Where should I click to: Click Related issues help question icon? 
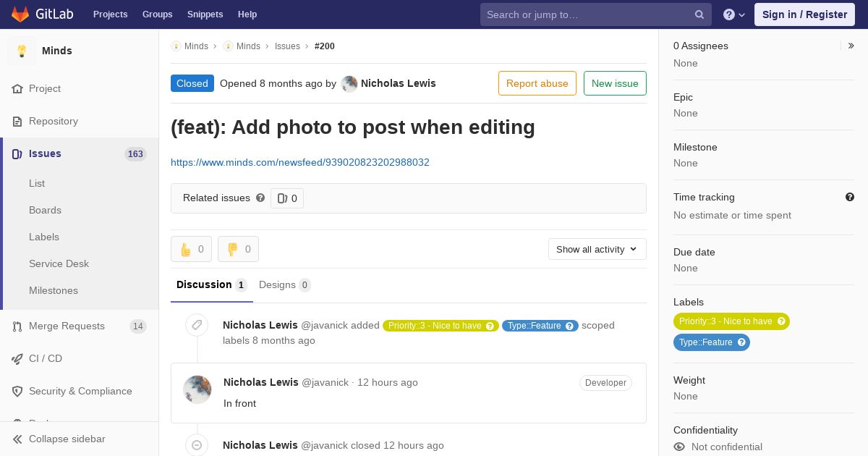click(x=260, y=198)
